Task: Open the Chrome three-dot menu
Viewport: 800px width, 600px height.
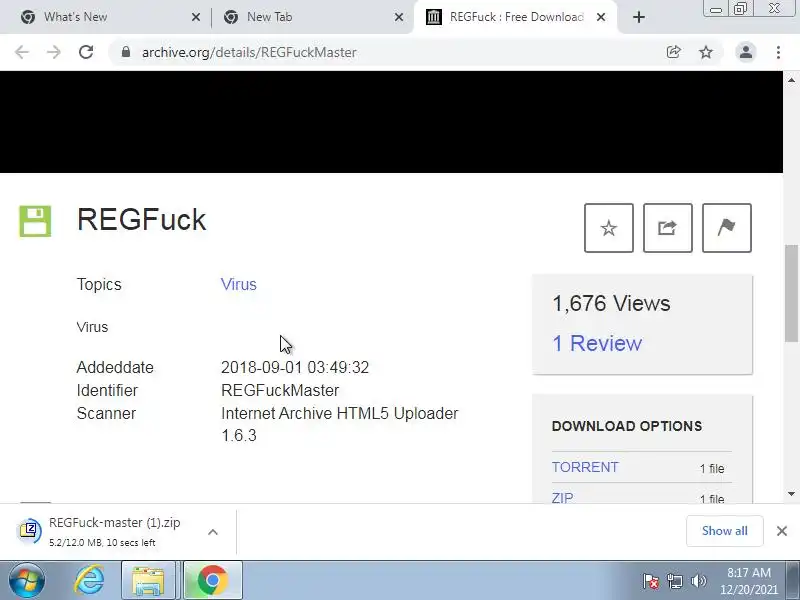Action: click(x=778, y=52)
